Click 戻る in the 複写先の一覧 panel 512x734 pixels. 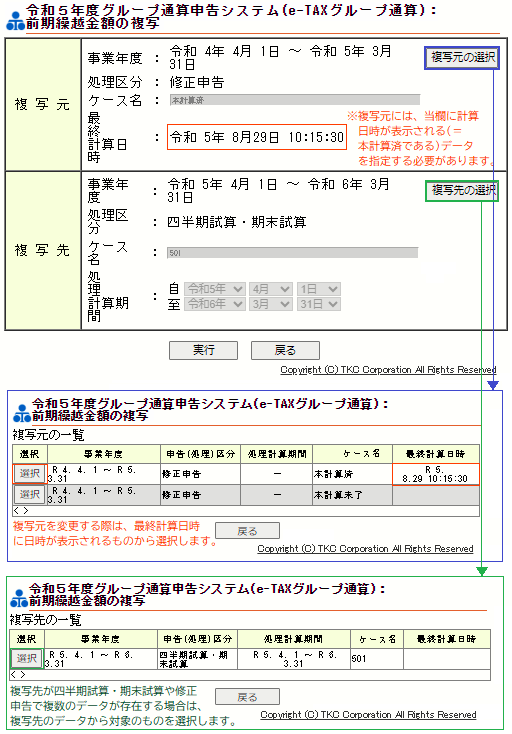pos(247,697)
